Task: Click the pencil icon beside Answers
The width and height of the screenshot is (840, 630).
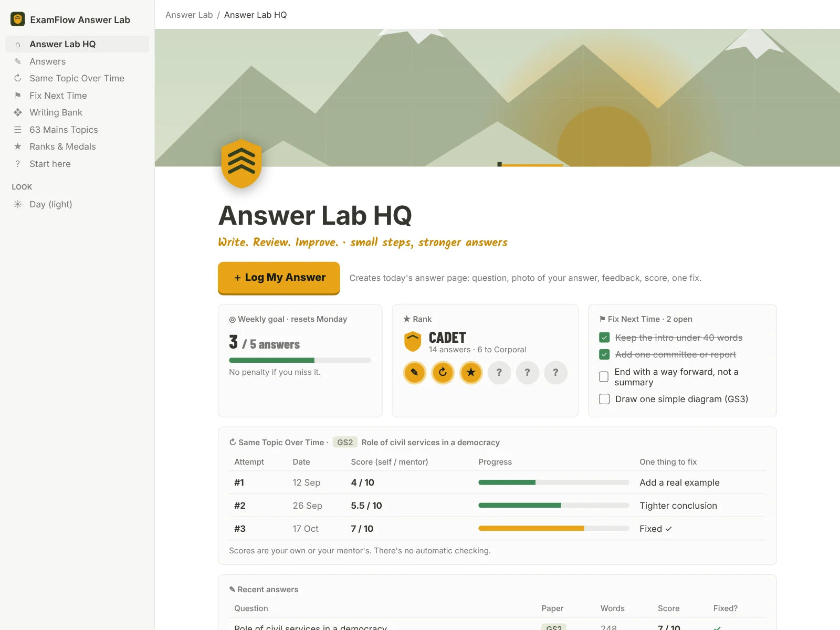Action: tap(18, 61)
